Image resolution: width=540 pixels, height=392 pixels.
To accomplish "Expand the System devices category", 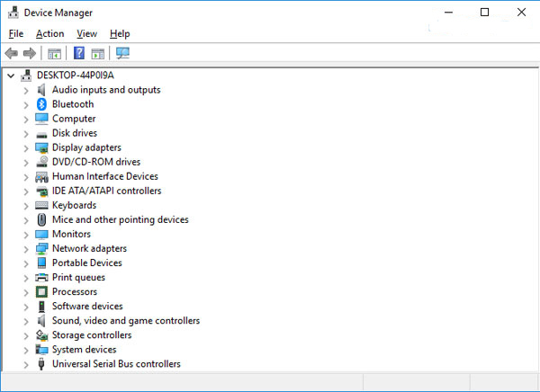I will (26, 351).
